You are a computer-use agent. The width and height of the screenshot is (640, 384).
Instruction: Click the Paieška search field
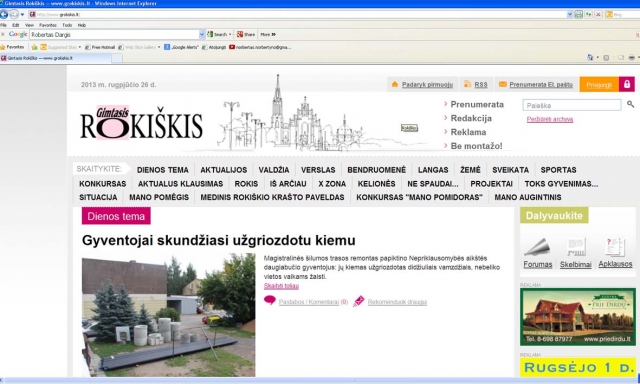point(572,105)
